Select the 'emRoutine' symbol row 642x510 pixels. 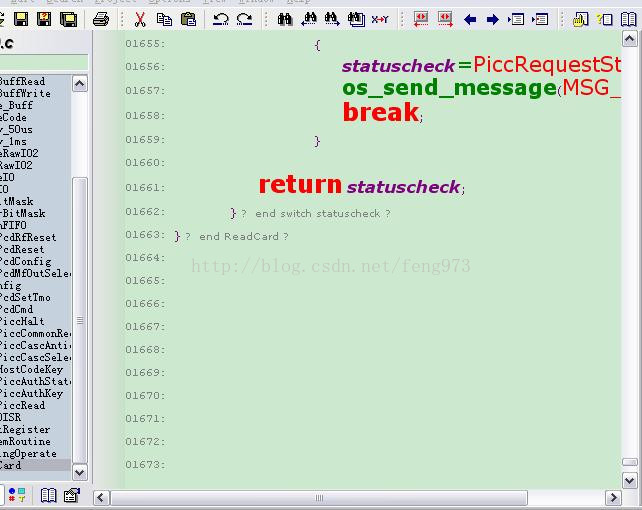click(x=35, y=441)
